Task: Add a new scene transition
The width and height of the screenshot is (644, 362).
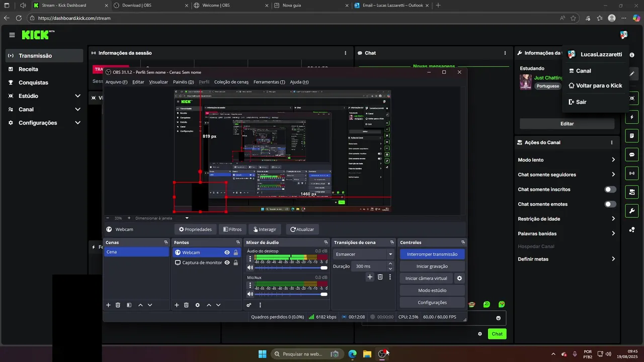Action: 370,277
